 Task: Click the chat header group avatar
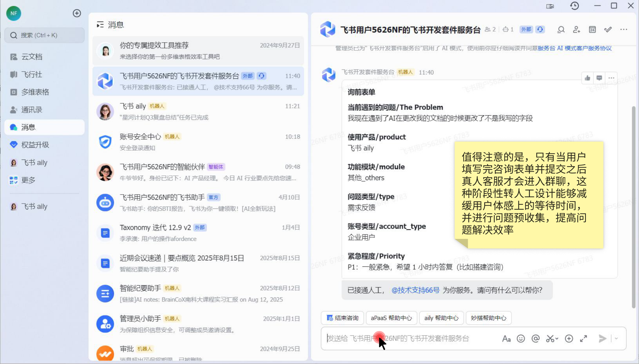point(328,29)
